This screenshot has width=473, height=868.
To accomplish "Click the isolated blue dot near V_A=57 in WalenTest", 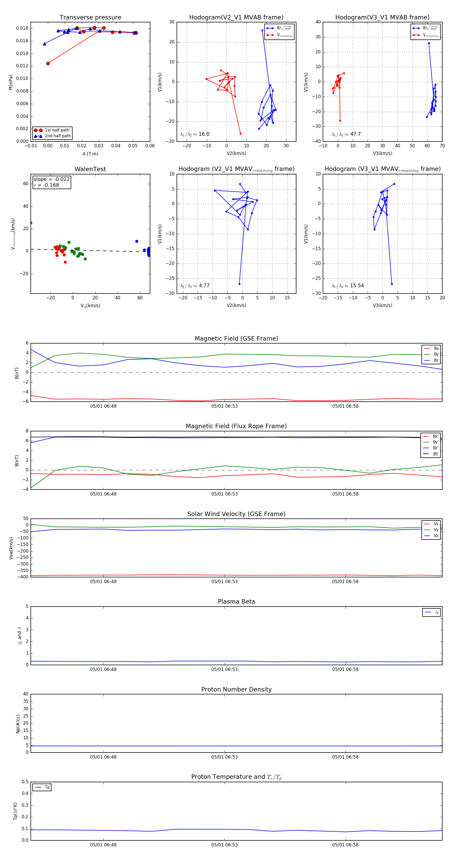I will (137, 241).
